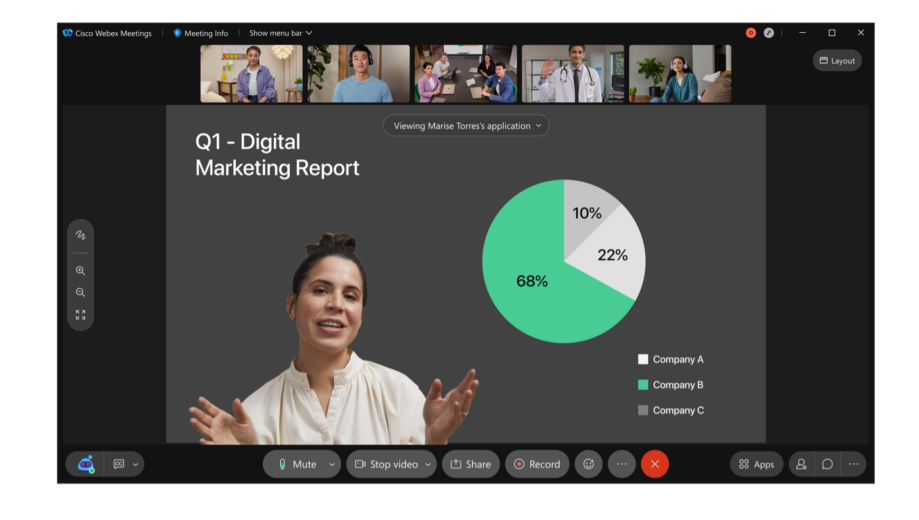The image size is (919, 520).
Task: Open the reactions smiley icon
Action: tap(588, 464)
